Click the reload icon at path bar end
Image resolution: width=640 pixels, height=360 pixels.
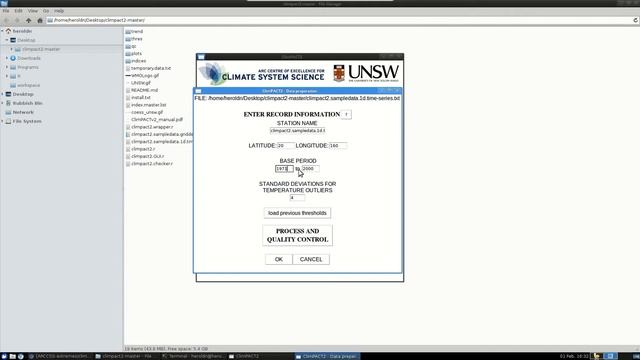pos(636,20)
